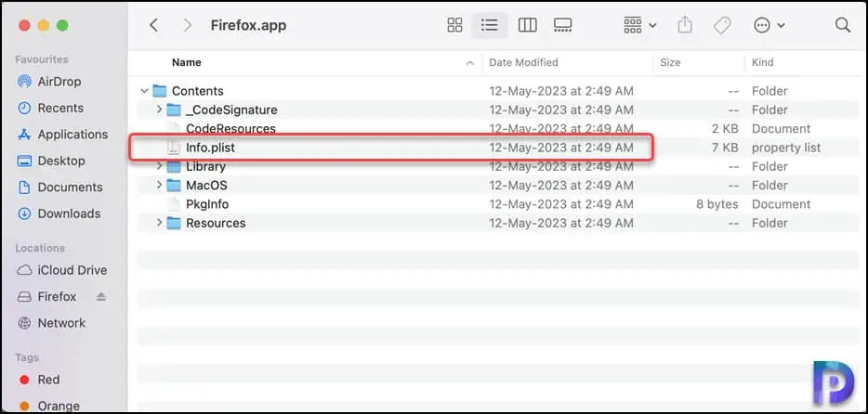The image size is (868, 414).
Task: Switch to gallery view
Action: tap(562, 25)
